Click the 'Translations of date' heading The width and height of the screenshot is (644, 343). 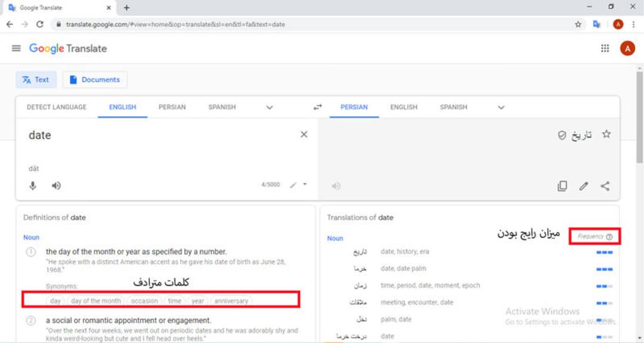point(360,217)
